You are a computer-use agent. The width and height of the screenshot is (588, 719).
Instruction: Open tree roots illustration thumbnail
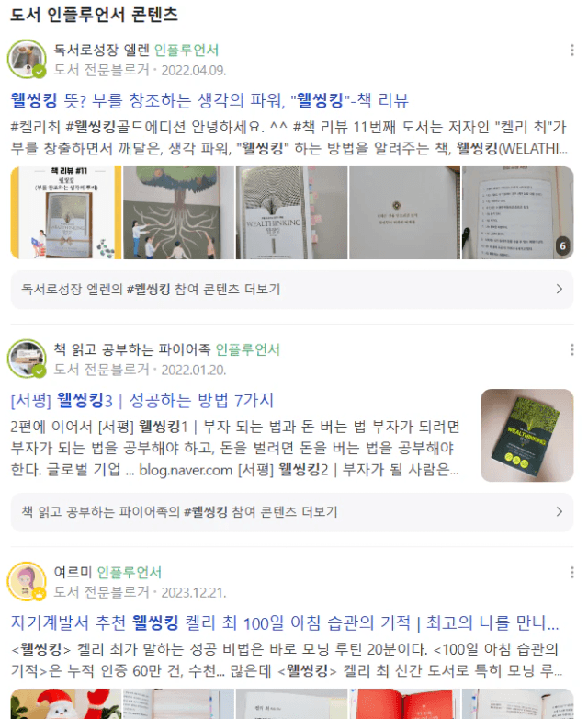click(x=179, y=212)
